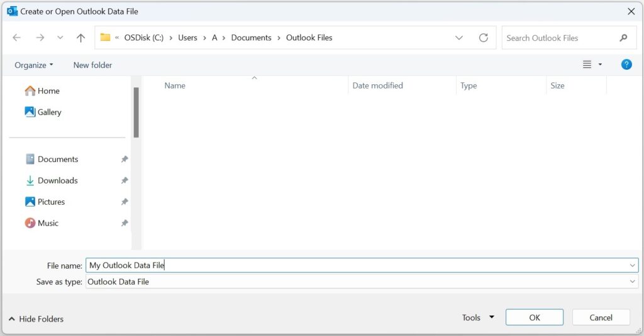This screenshot has width=644, height=336.
Task: Select Outlook Files in the breadcrumb
Action: pos(309,38)
